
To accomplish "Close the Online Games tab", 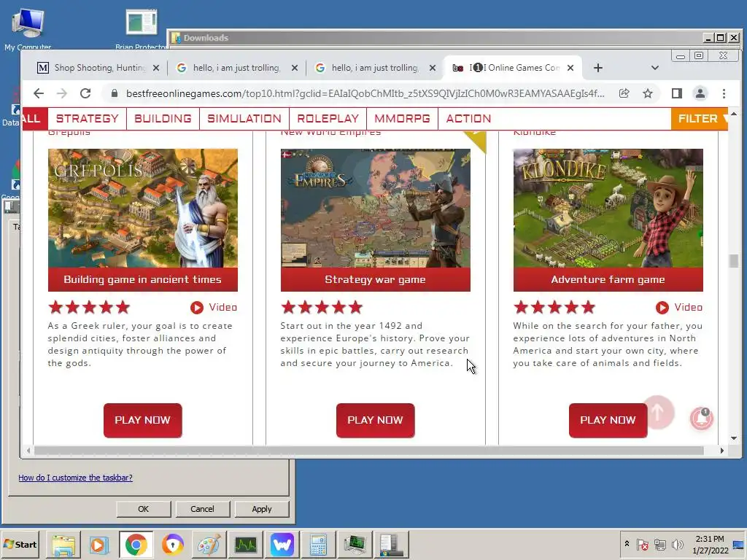I will coord(570,68).
